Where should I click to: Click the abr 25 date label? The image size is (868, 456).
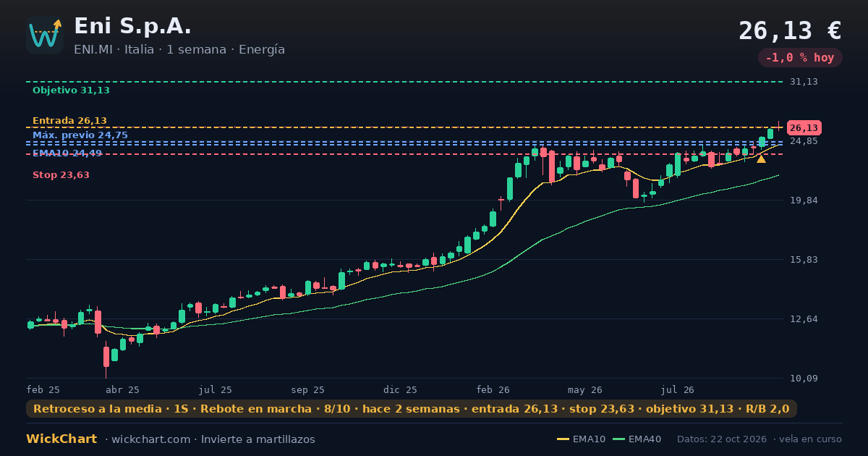122,389
